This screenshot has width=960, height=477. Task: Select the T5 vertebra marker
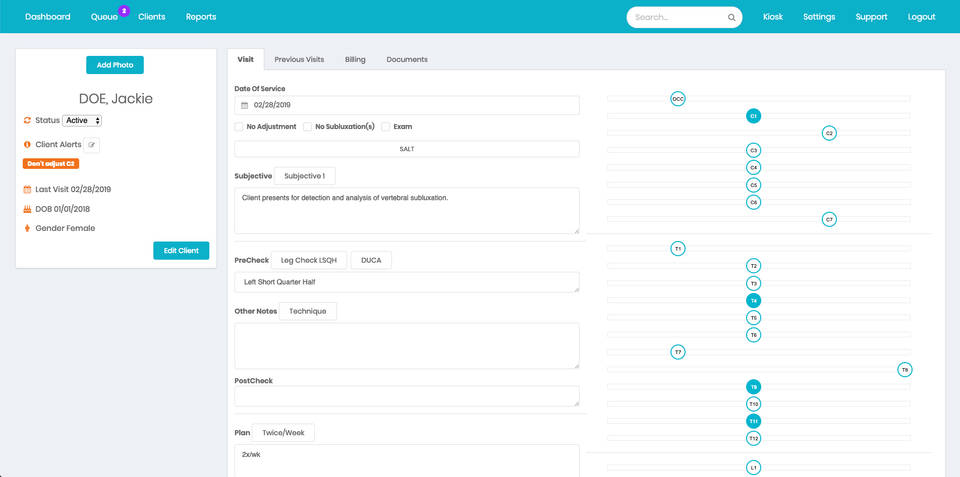click(754, 318)
